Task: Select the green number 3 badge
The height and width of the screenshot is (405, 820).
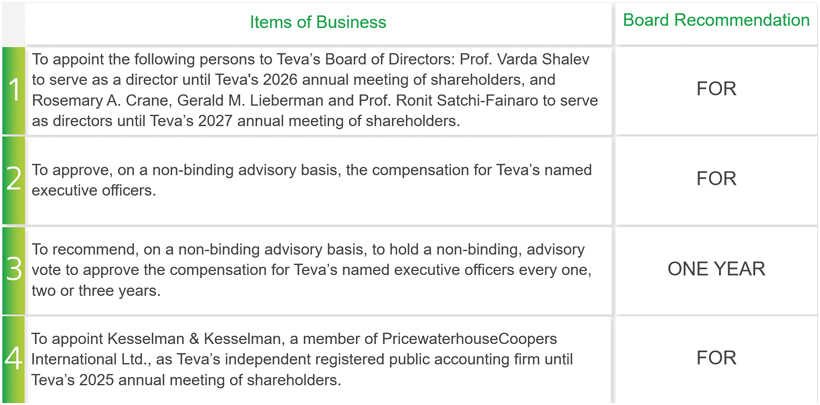Action: pos(13,269)
